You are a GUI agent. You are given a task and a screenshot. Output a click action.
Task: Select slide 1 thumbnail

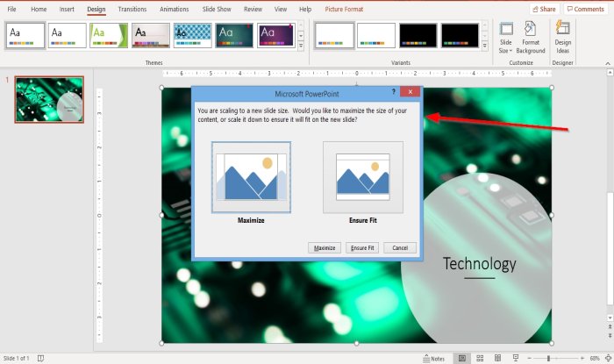pos(49,99)
